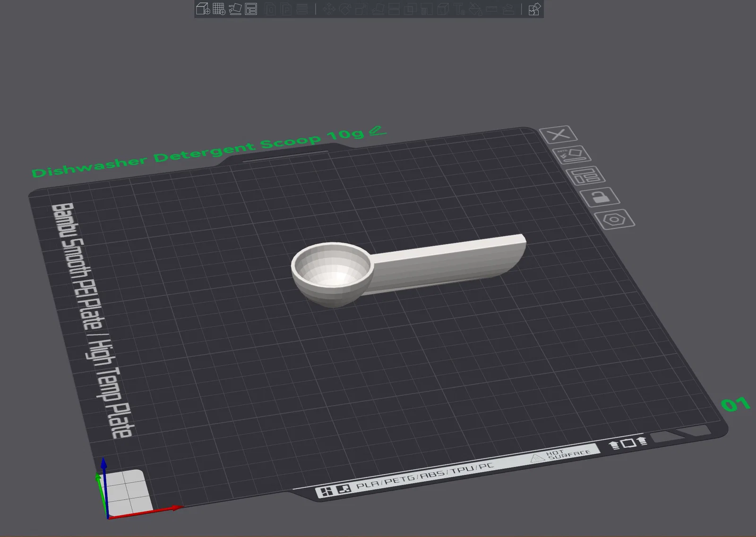Open the Mesh Boolean tool
The height and width of the screenshot is (537, 756).
point(410,9)
